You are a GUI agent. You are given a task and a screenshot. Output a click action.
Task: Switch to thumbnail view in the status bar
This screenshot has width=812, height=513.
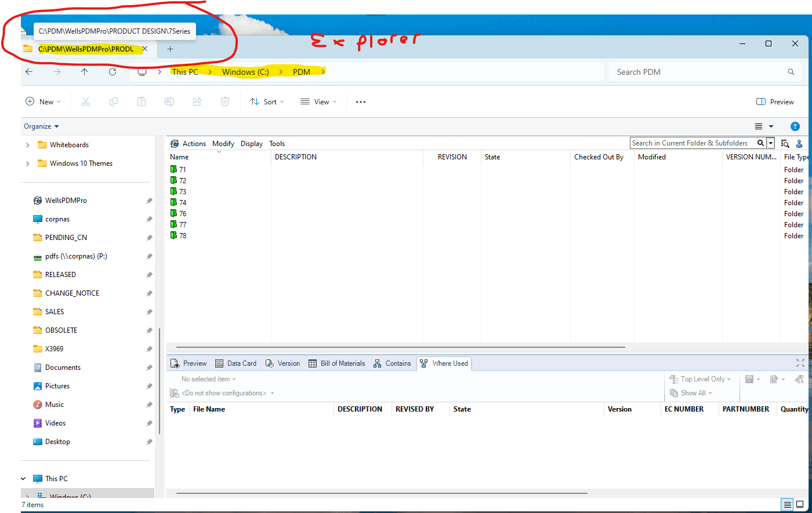799,504
